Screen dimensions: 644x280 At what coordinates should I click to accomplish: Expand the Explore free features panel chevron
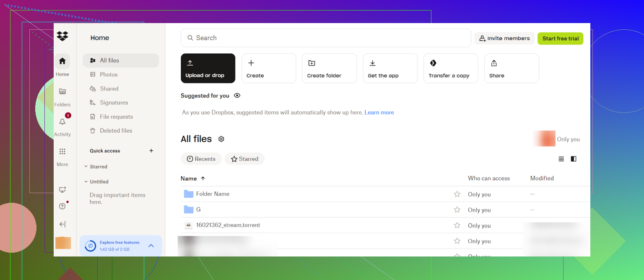151,246
